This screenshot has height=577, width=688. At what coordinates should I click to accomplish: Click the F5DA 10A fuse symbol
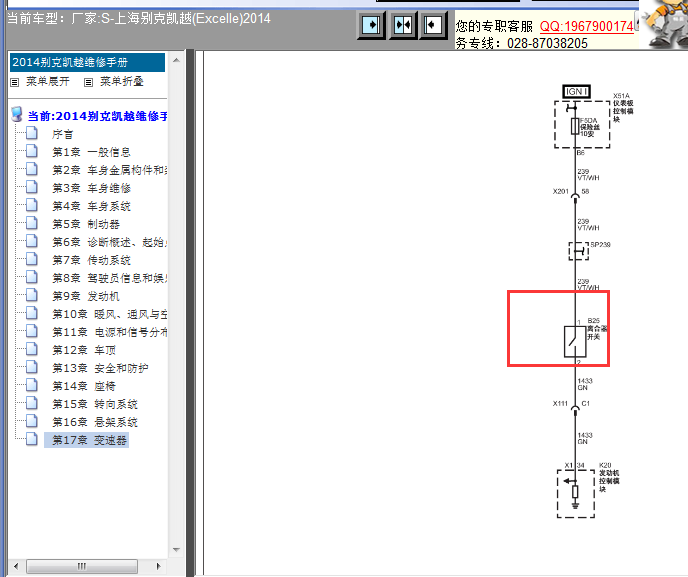pos(575,126)
